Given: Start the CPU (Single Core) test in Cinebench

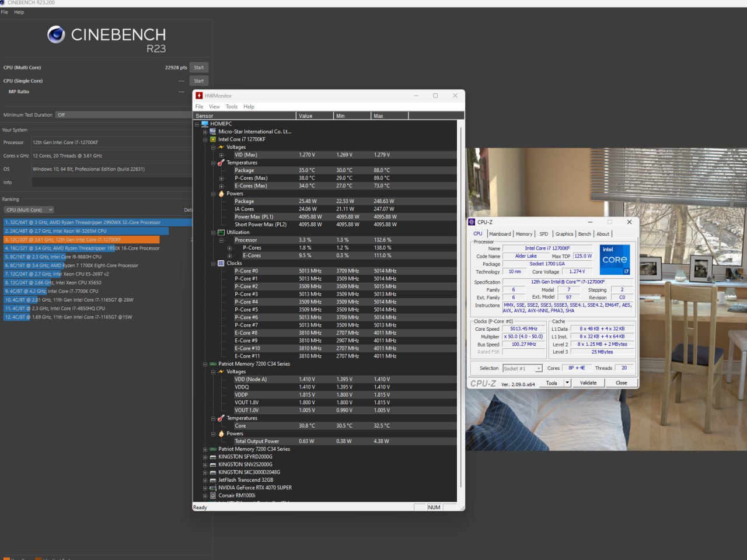Looking at the screenshot, I should coord(199,81).
